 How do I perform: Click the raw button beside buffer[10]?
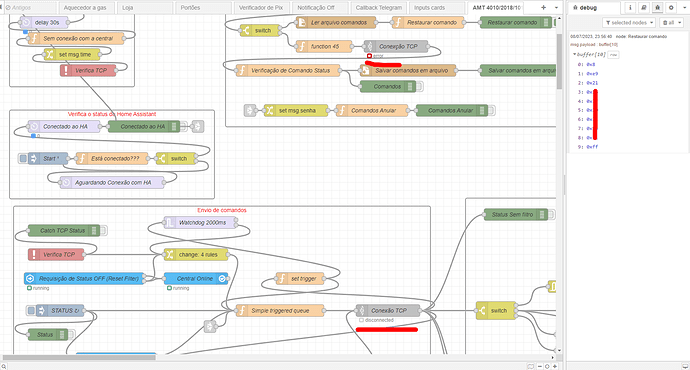click(x=613, y=55)
